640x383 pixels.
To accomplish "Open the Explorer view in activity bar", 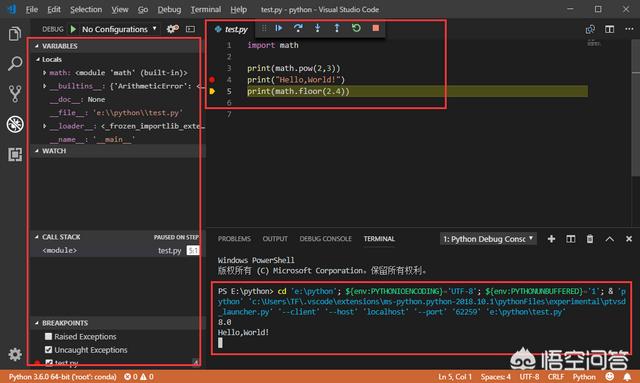I will 15,33.
